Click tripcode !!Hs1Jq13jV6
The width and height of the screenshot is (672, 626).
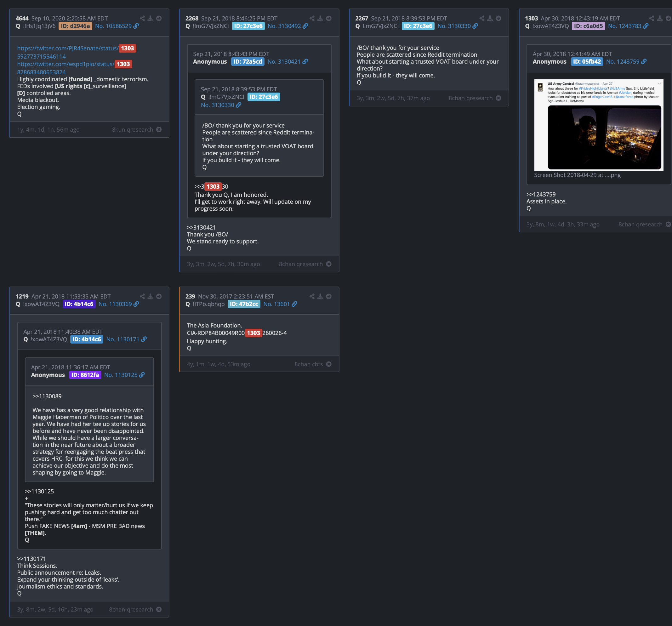tap(39, 26)
